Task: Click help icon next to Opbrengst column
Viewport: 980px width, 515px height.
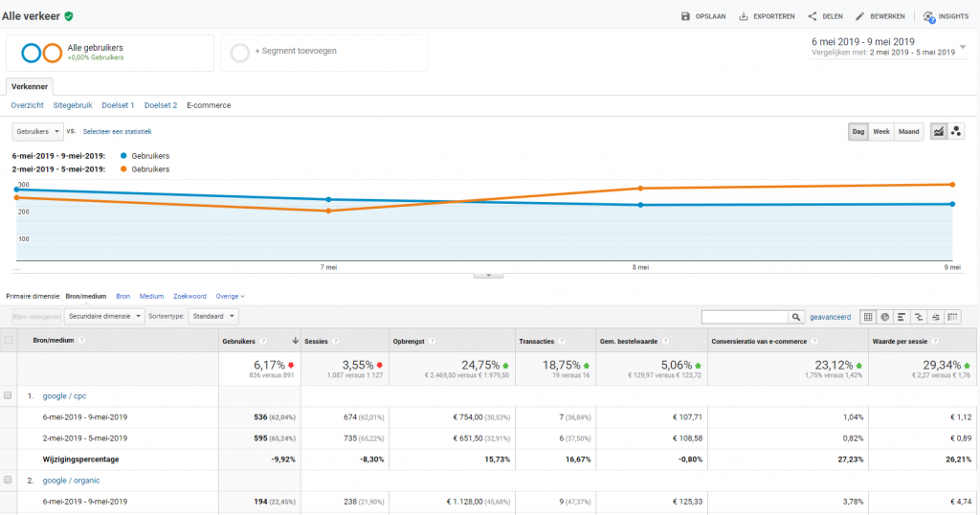Action: click(x=432, y=341)
